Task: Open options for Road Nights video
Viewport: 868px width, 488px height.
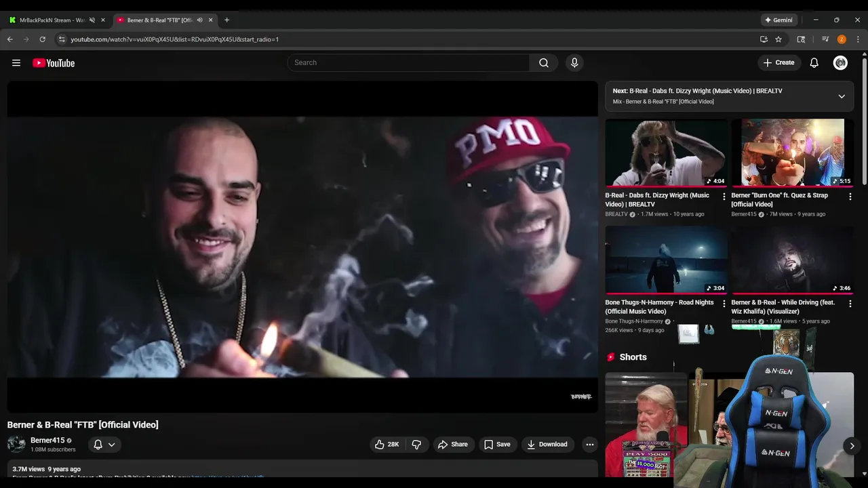Action: tap(724, 304)
